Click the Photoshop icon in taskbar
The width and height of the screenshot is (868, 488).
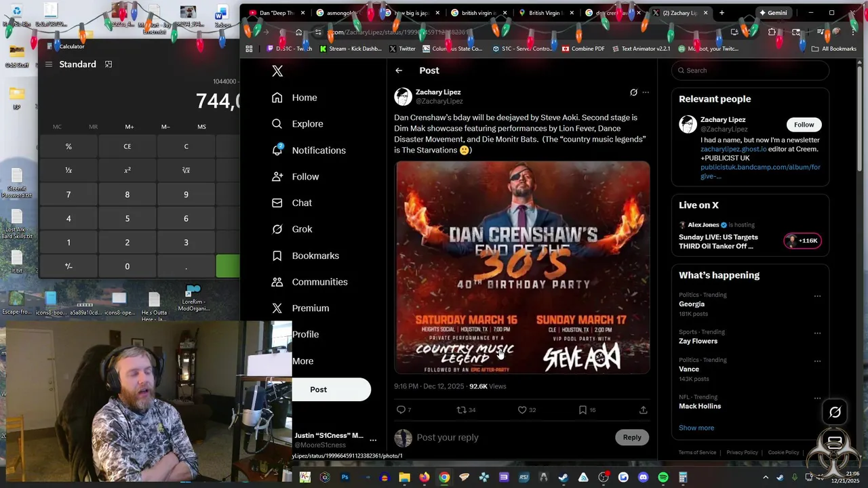[x=344, y=477]
